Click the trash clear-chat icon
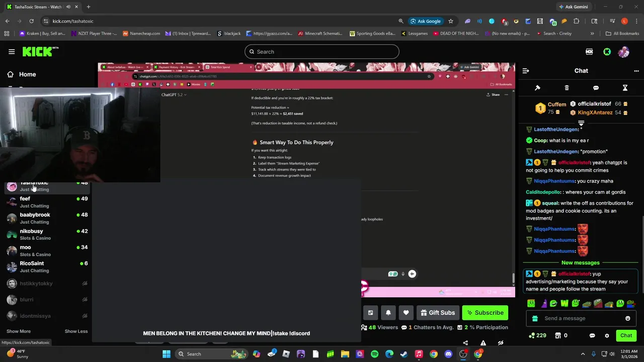 (x=567, y=88)
